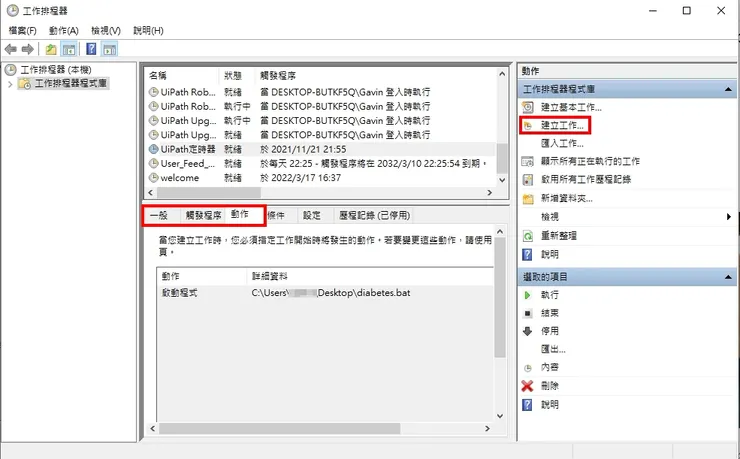The width and height of the screenshot is (740, 459).
Task: Select UiPath Rob... row with 執行中 status
Action: coord(321,107)
